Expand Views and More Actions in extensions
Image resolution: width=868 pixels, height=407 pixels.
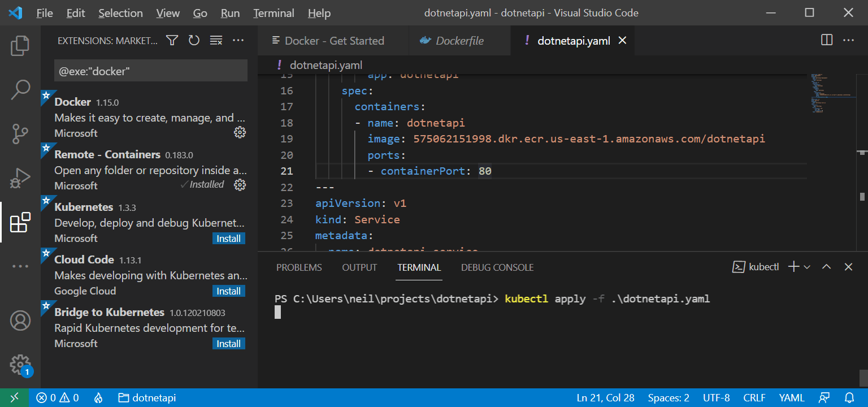pyautogui.click(x=238, y=40)
